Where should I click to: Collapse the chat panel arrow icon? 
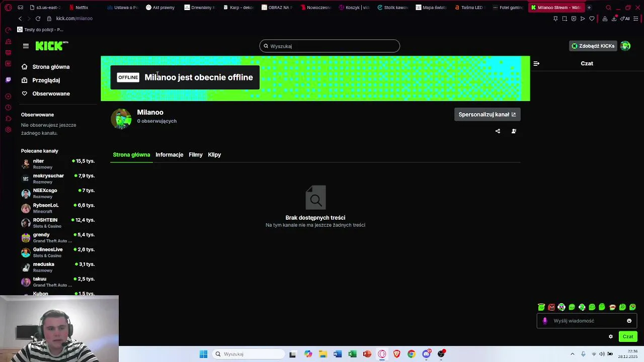click(x=536, y=63)
